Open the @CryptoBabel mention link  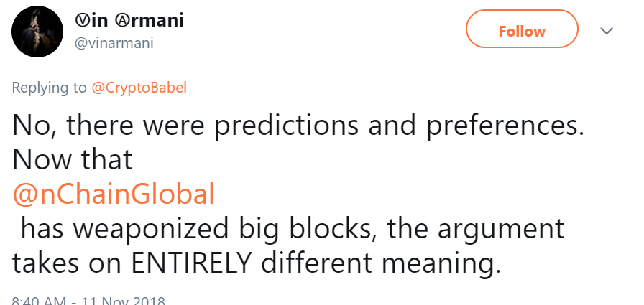[x=139, y=88]
